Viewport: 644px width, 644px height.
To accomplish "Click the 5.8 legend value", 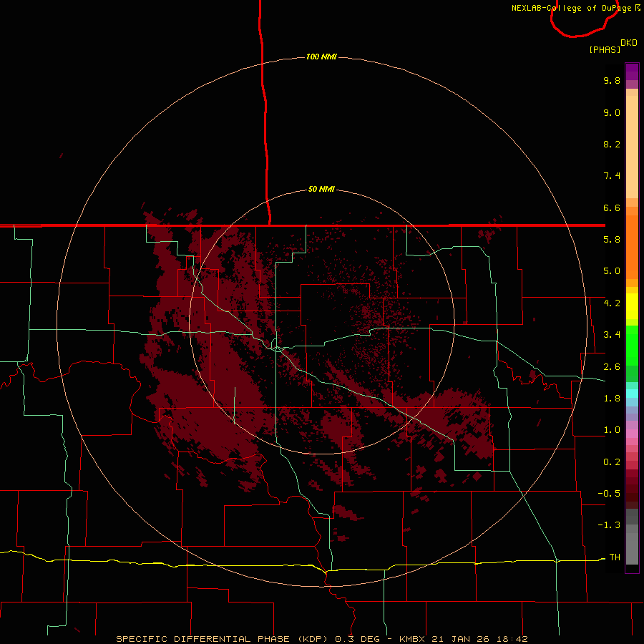I will point(612,240).
